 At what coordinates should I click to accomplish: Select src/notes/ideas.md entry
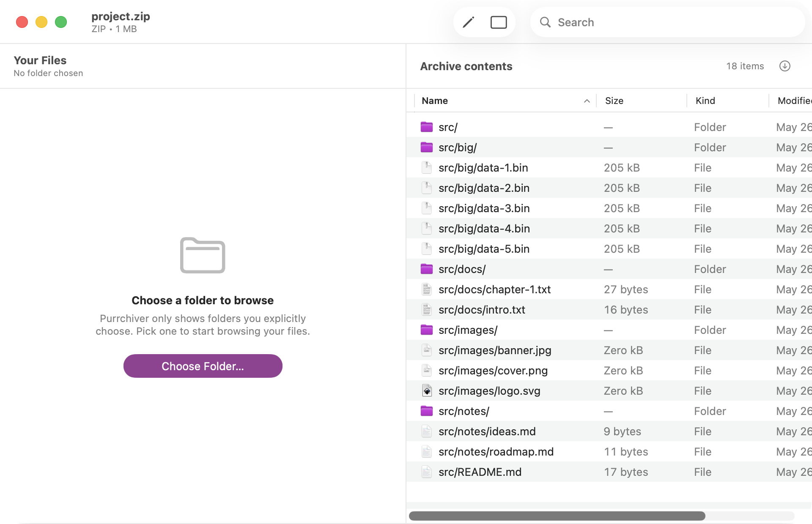pos(487,431)
